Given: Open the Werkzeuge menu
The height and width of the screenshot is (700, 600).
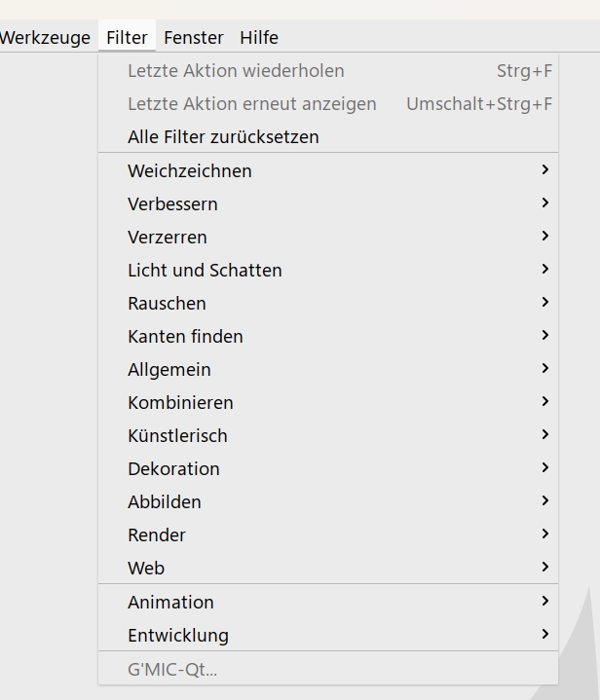Looking at the screenshot, I should [45, 38].
